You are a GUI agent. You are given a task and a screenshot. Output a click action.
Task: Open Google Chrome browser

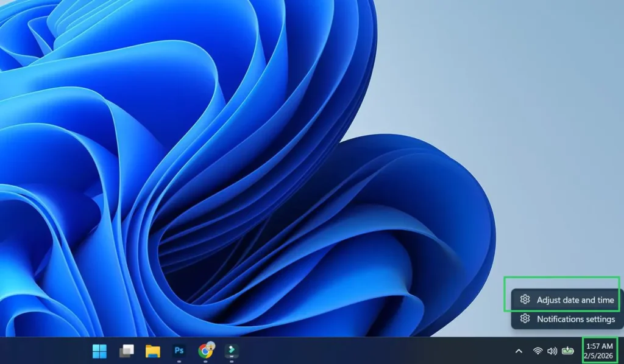pyautogui.click(x=205, y=350)
